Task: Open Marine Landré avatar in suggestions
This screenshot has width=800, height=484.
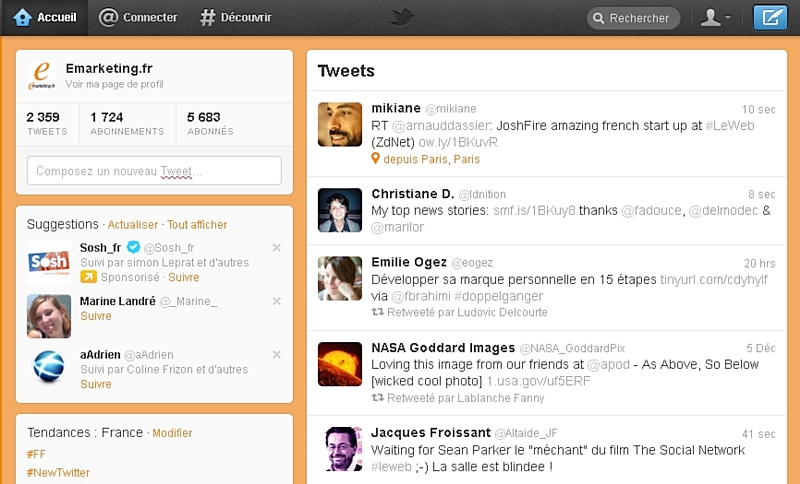Action: 49,316
